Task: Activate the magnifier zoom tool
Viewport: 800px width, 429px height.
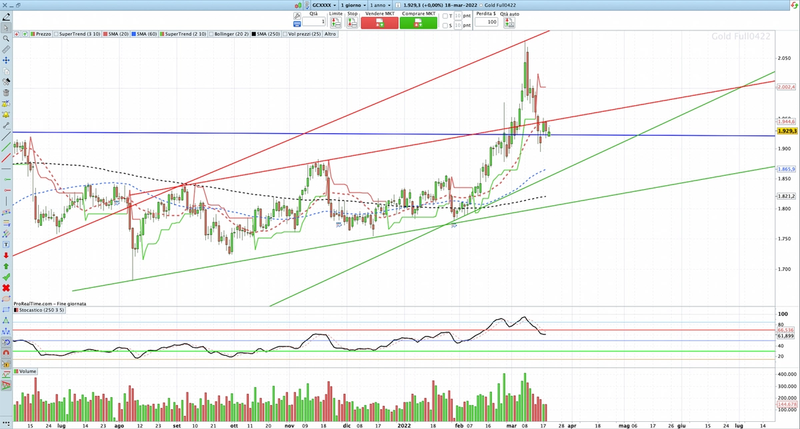Action: 6,39
